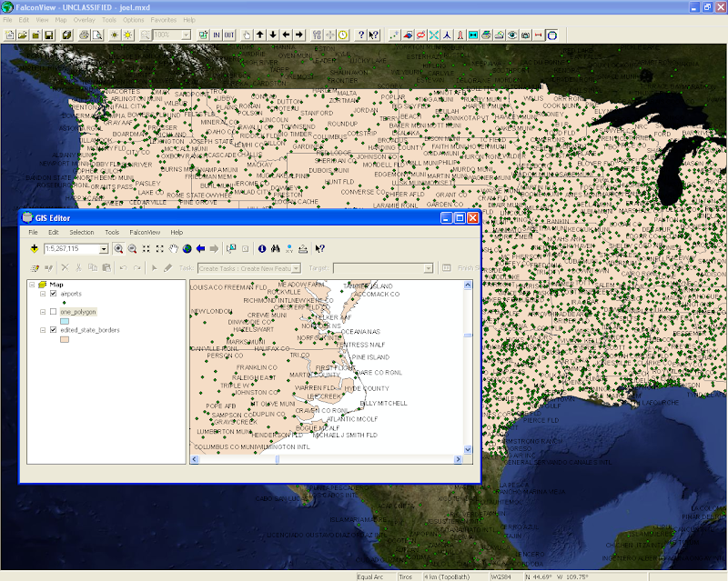This screenshot has width=728, height=581.
Task: Open the Overlay menu in FalconView
Action: (84, 20)
